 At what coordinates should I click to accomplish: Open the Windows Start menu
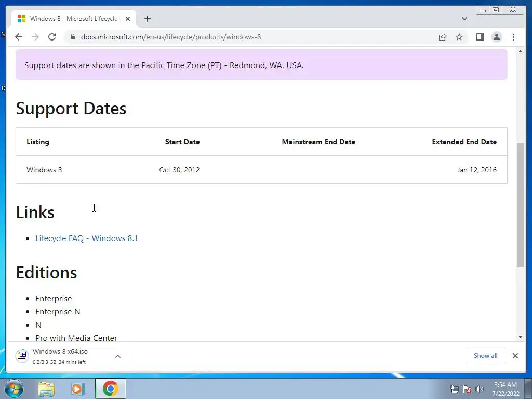click(14, 389)
